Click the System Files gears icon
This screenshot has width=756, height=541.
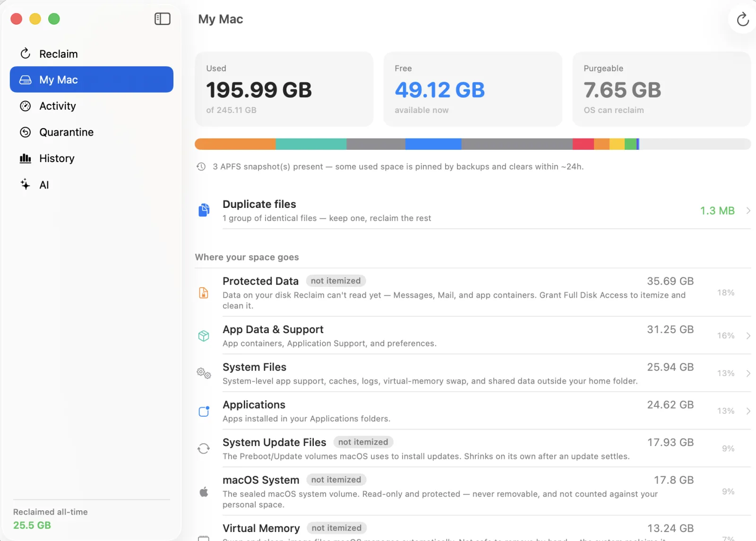204,373
